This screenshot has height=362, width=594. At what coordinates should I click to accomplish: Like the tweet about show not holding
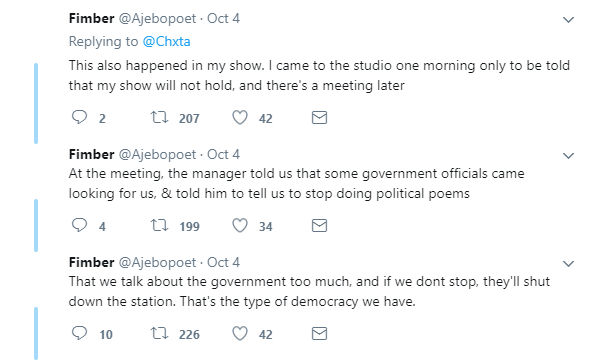240,117
